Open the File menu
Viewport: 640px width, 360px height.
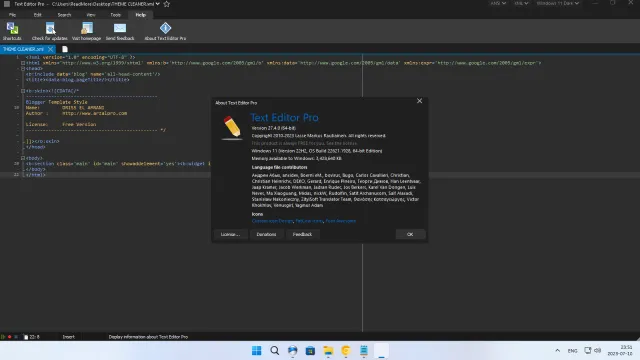[x=12, y=15]
